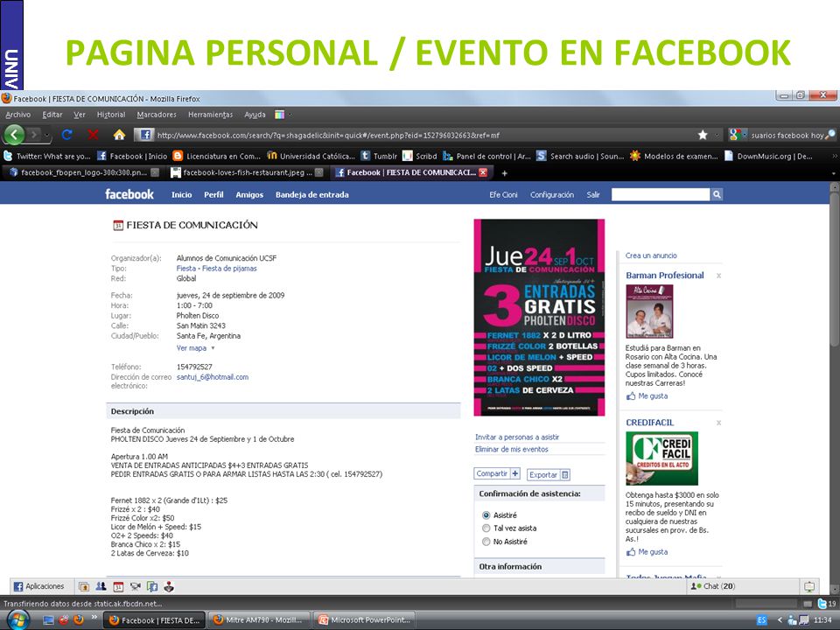Click the Firefox forward arrow button
840x630 pixels.
click(x=34, y=135)
